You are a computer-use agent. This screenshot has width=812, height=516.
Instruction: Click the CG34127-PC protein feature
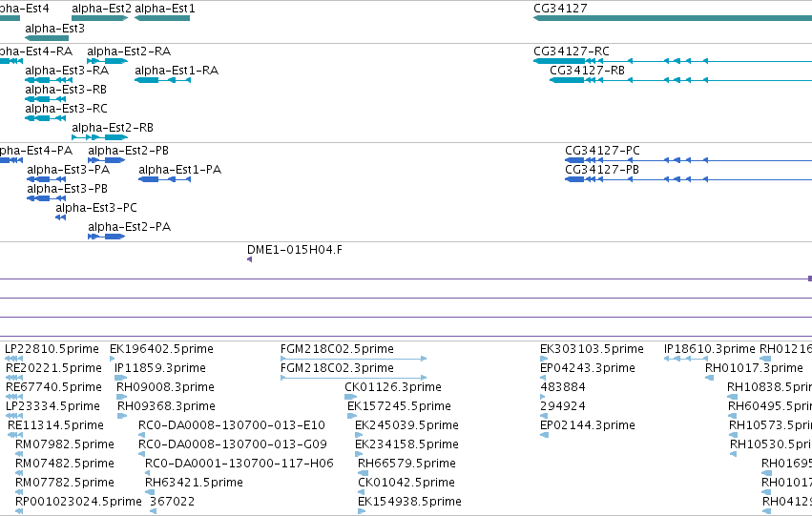[x=688, y=160]
